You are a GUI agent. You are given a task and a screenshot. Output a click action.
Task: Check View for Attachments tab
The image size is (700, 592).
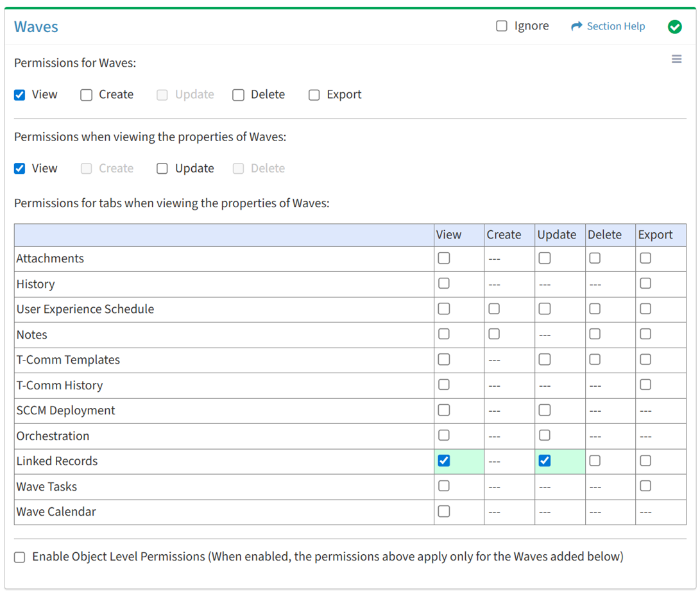[x=443, y=258]
